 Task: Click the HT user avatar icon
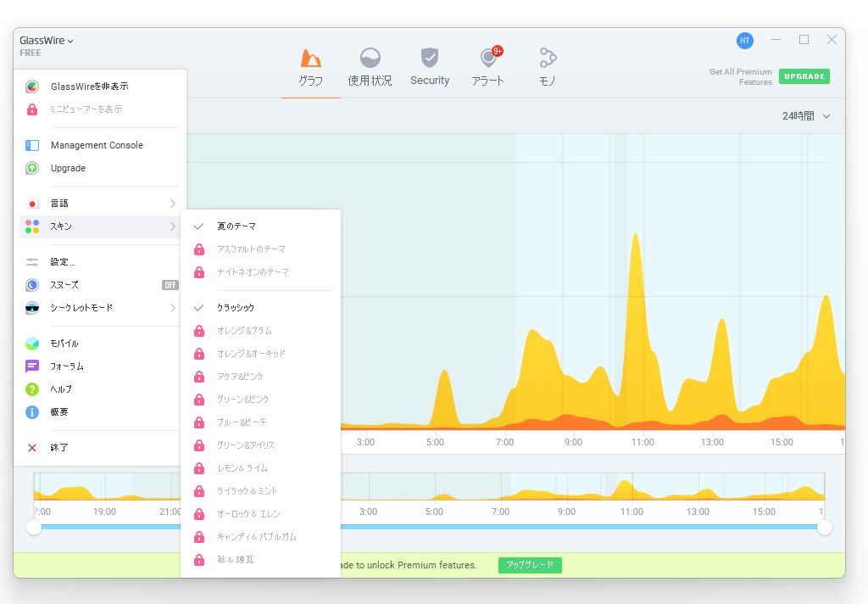click(x=744, y=41)
